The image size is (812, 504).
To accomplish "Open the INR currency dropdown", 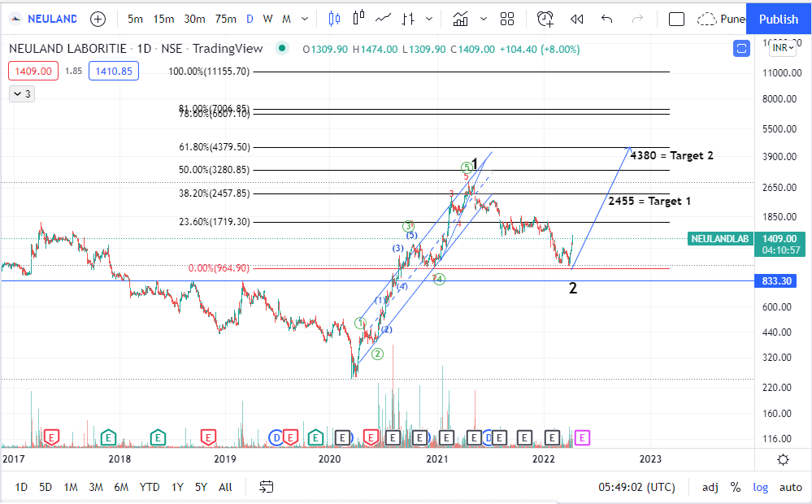I will tap(783, 48).
